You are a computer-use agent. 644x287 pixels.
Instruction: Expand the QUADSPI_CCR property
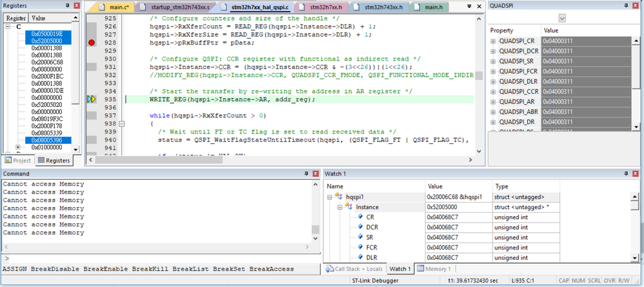[493, 92]
